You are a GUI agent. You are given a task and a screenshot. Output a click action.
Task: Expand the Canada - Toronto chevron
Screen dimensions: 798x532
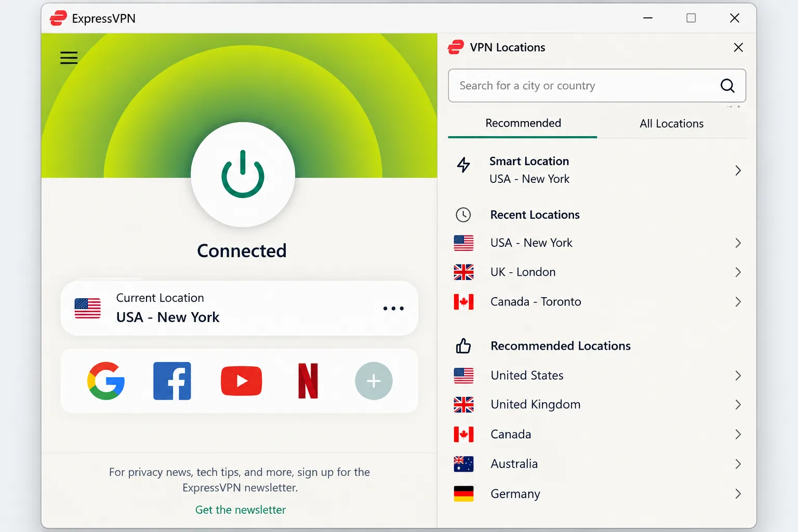tap(738, 302)
